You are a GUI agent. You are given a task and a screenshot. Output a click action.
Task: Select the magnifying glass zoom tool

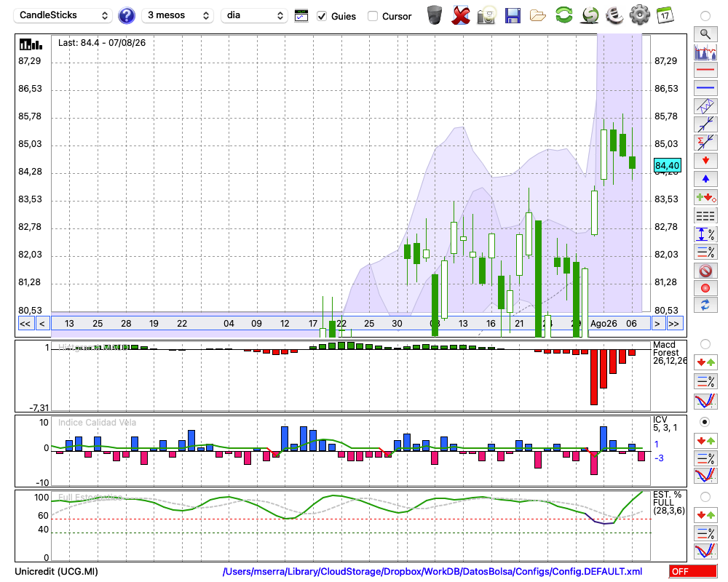tap(705, 34)
